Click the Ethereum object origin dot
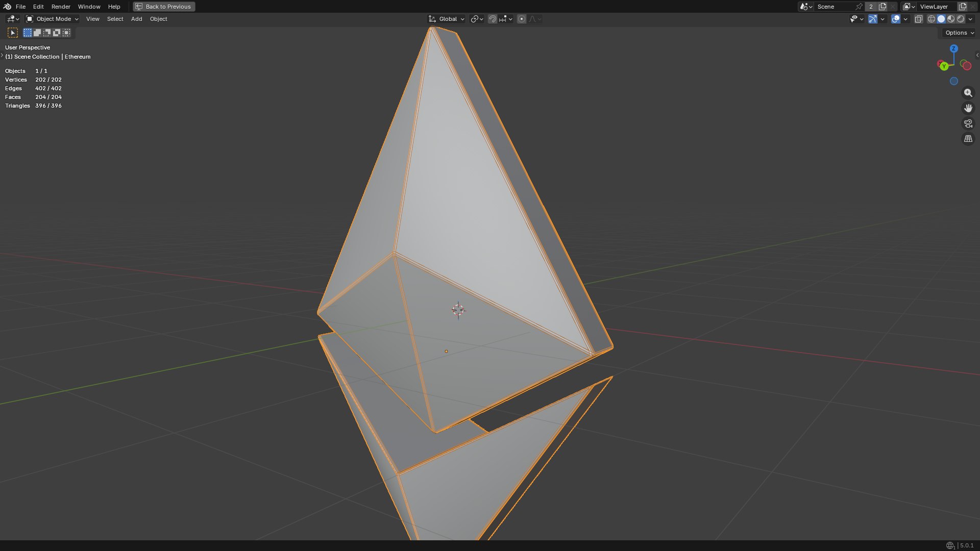Image resolution: width=980 pixels, height=551 pixels. tap(446, 352)
